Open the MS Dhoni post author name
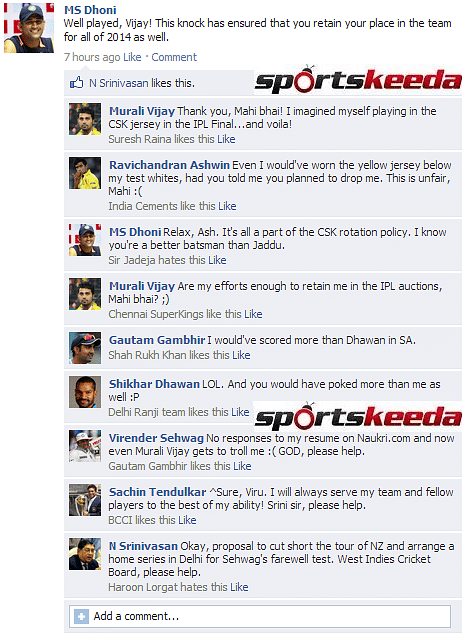 (90, 10)
